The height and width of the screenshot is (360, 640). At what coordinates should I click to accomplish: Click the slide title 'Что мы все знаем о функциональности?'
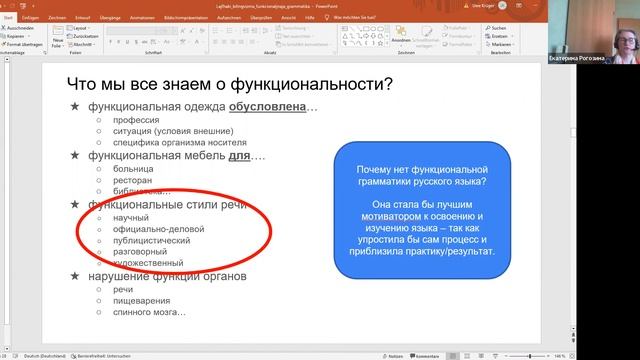coord(229,84)
